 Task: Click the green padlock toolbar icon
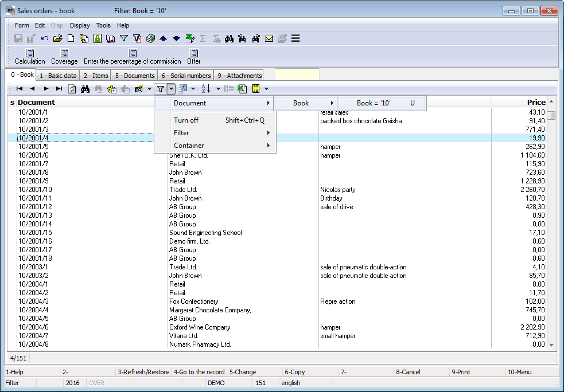(97, 39)
